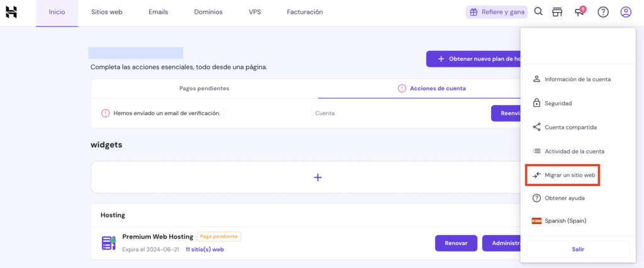Open the marketplace store icon

coord(557,12)
